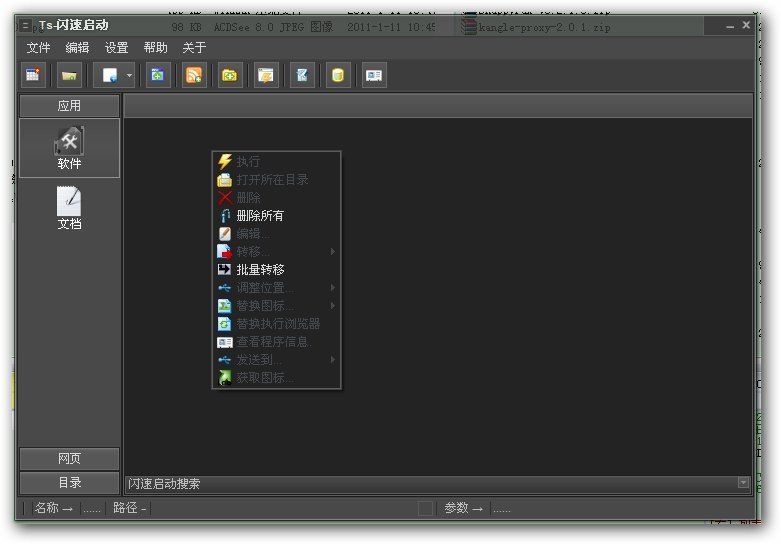Click the 编辑 pencil icon
Screen dimensions: 781x544
[x=225, y=234]
